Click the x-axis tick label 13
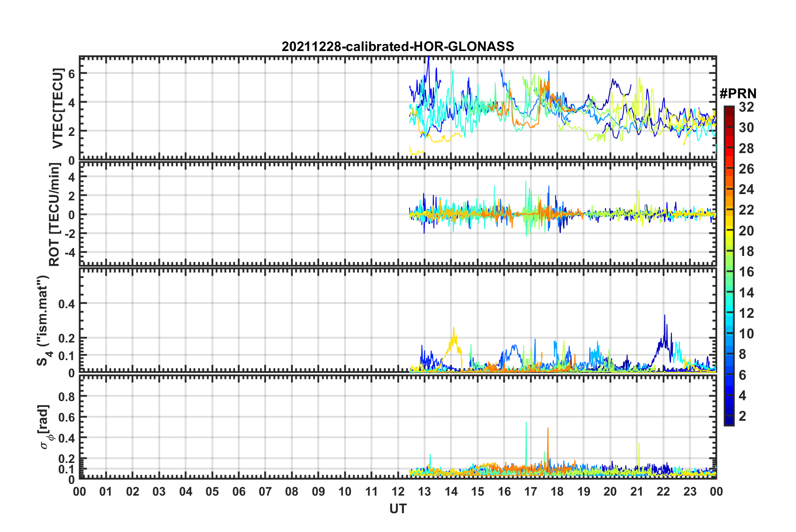 424,491
